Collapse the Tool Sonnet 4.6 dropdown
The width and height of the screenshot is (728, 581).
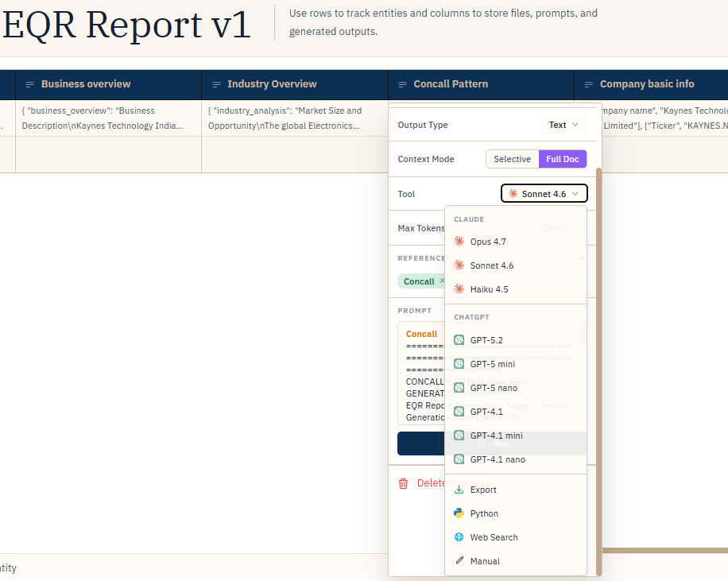tap(544, 194)
